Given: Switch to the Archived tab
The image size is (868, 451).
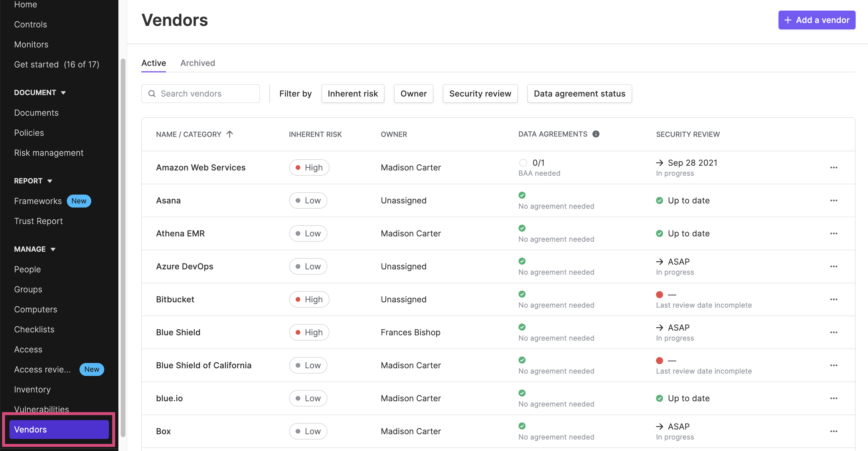Looking at the screenshot, I should click(198, 63).
